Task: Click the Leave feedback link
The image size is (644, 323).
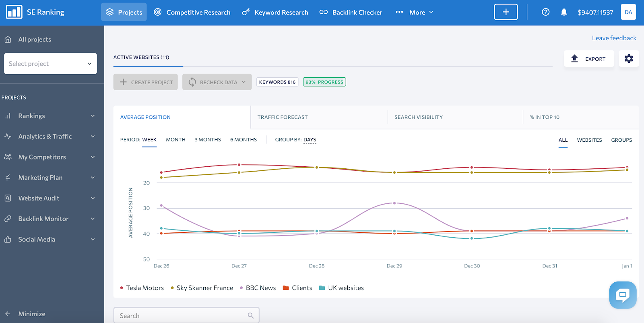Action: tap(614, 38)
